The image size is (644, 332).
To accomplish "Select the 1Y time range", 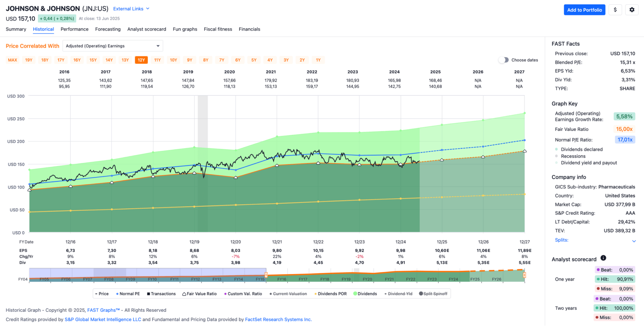I will pyautogui.click(x=318, y=60).
